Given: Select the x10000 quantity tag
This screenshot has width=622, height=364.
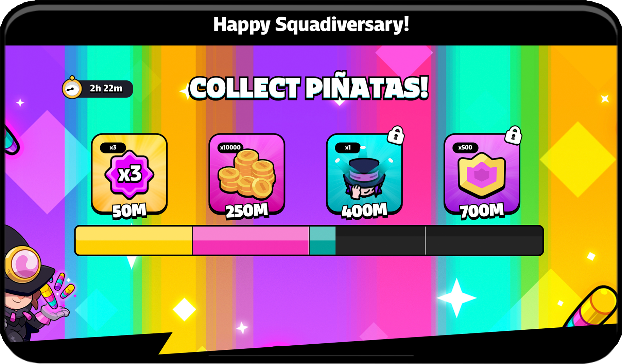Looking at the screenshot, I should point(230,147).
